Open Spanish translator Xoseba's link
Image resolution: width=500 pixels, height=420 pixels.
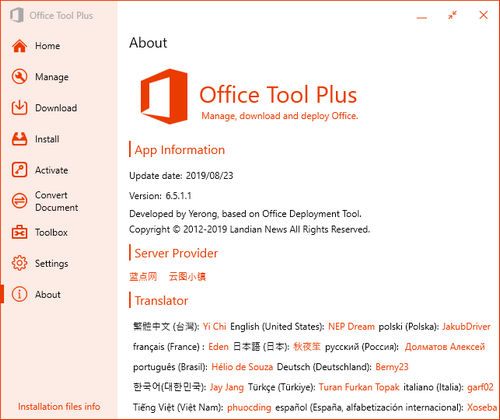click(x=482, y=407)
